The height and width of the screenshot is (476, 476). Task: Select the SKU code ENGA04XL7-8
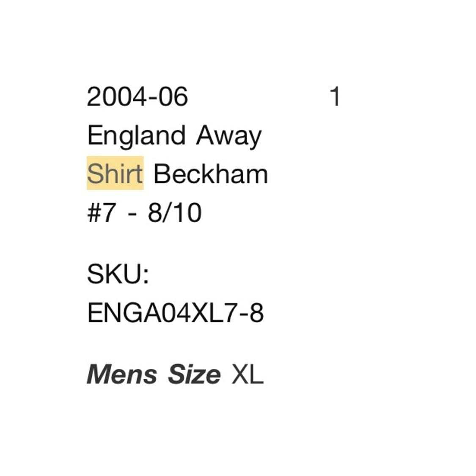175,313
